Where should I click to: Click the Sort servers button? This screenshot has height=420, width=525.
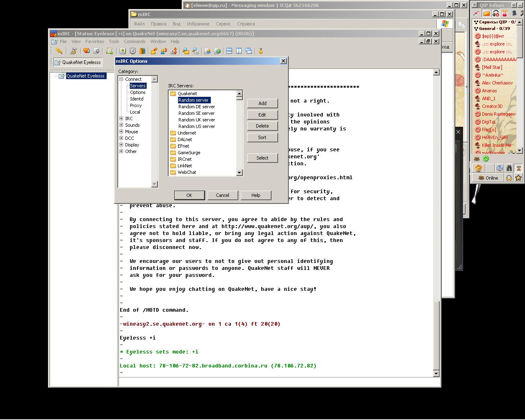coord(262,137)
